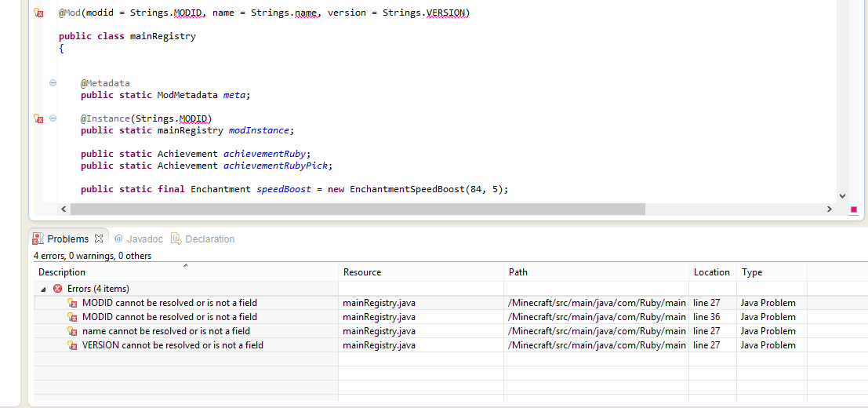
Task: Sort problems by Path column header
Action: click(x=596, y=271)
